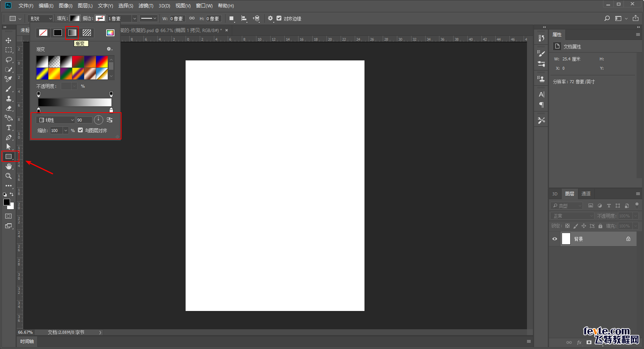Select the Type tool in toolbox

[8, 128]
